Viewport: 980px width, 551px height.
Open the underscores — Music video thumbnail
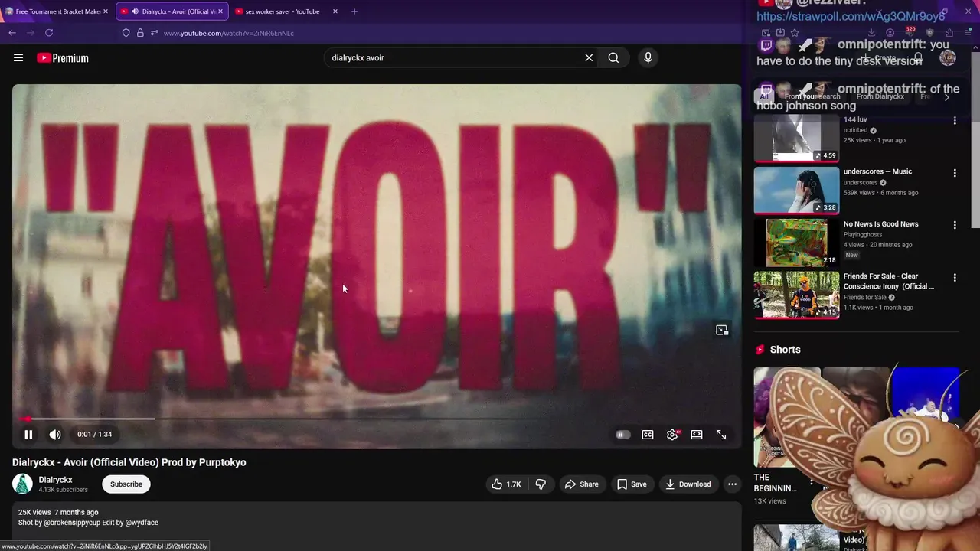[796, 190]
